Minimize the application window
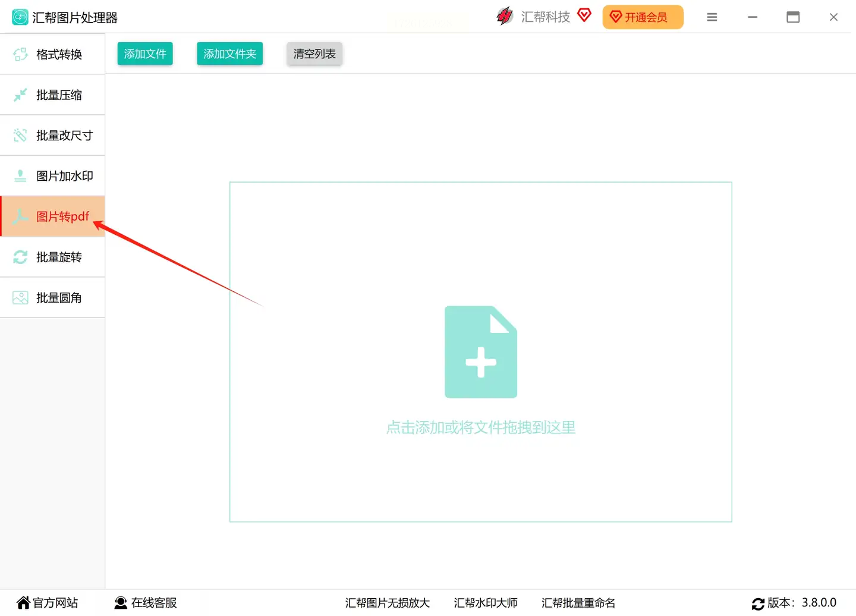The height and width of the screenshot is (616, 856). point(753,17)
